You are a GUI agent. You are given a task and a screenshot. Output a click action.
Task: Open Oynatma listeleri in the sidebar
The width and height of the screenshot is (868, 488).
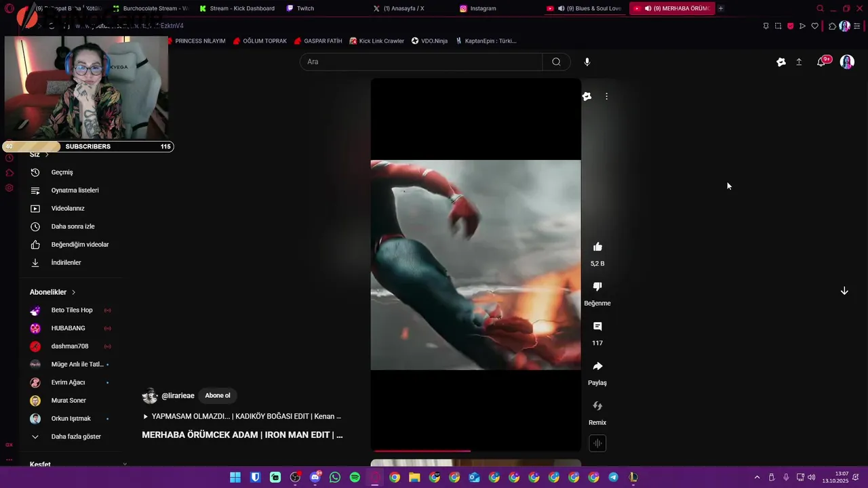71,190
